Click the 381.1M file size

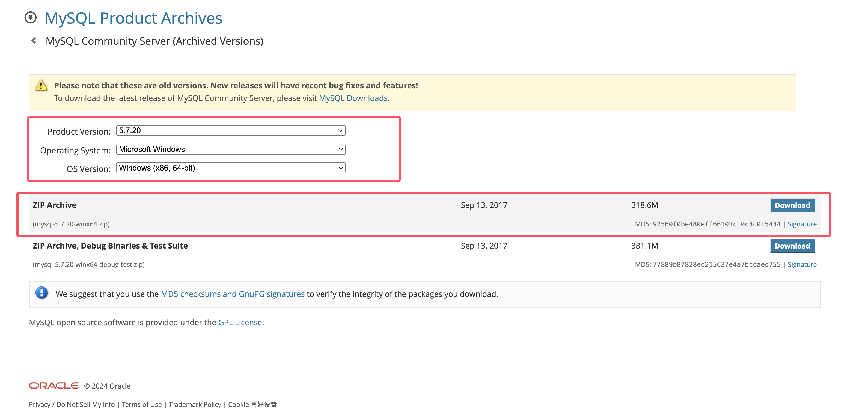coord(645,246)
